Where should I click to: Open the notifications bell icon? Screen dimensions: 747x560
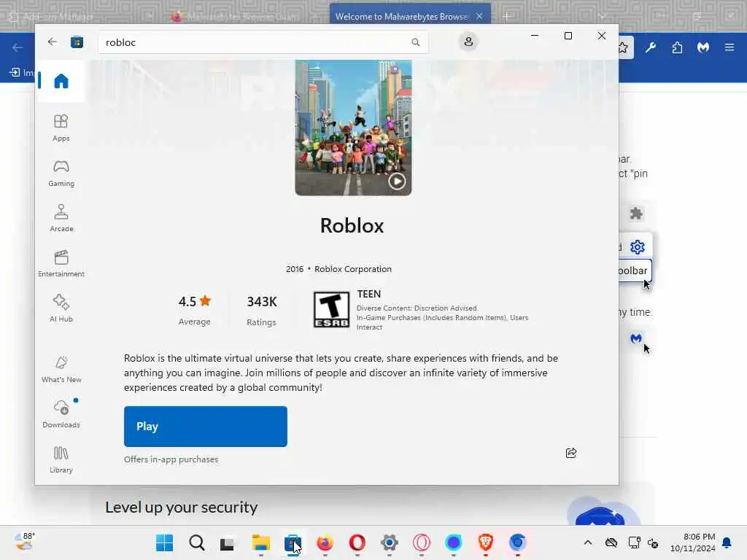[x=727, y=542]
